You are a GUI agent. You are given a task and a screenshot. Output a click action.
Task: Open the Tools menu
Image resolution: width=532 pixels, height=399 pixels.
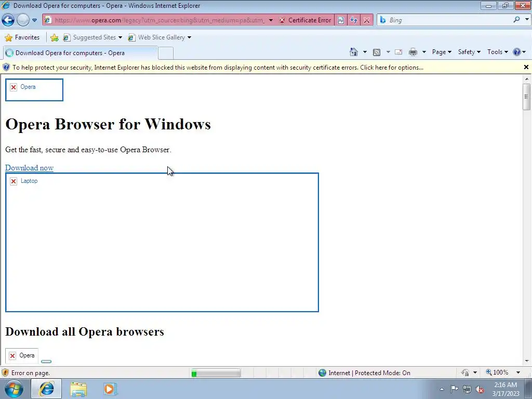click(497, 52)
